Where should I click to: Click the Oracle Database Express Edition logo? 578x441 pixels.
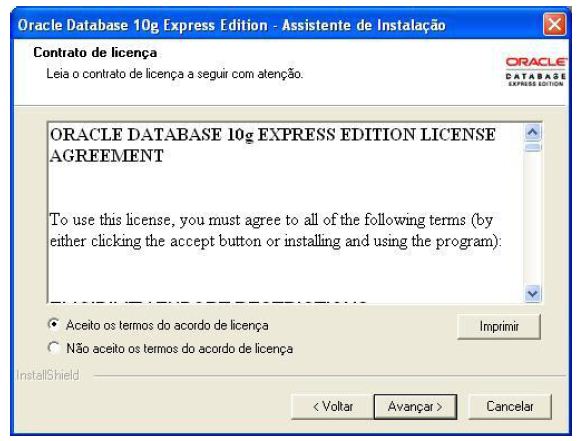click(x=536, y=72)
